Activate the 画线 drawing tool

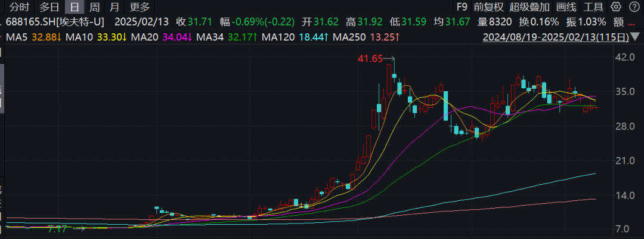tap(566, 7)
